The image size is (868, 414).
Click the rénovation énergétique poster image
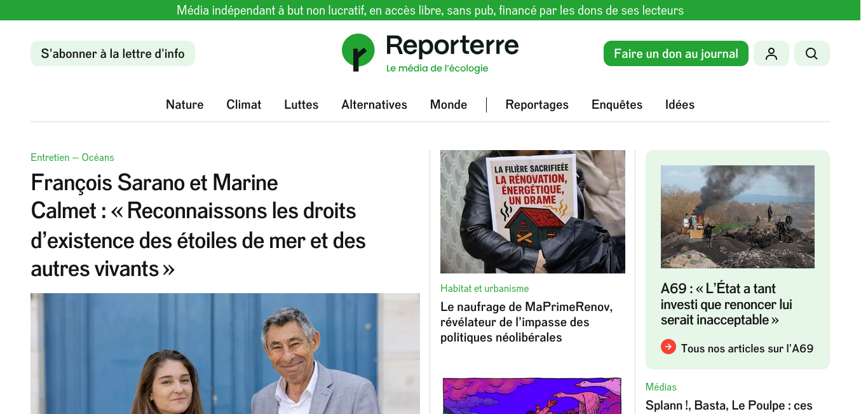(532, 212)
